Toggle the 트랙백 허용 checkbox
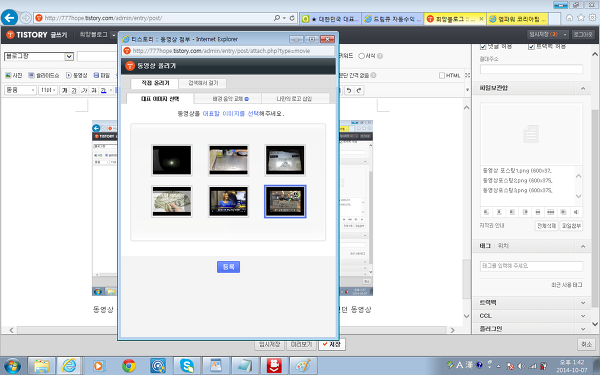Screen dimensions: 600x375 (531, 47)
